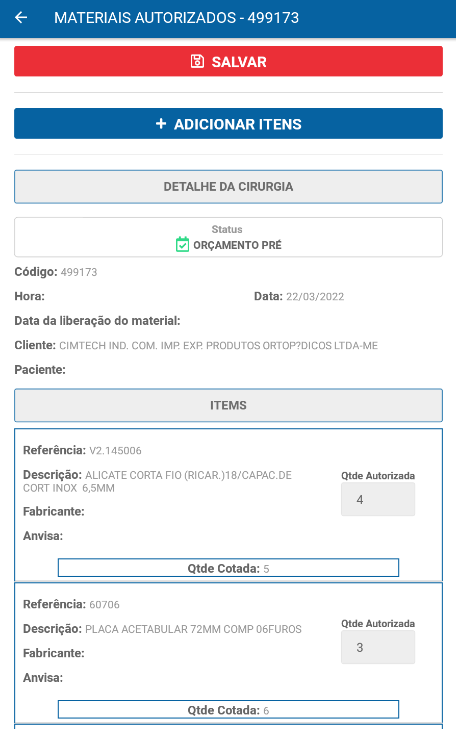Select reference 60706 item card

pyautogui.click(x=228, y=653)
